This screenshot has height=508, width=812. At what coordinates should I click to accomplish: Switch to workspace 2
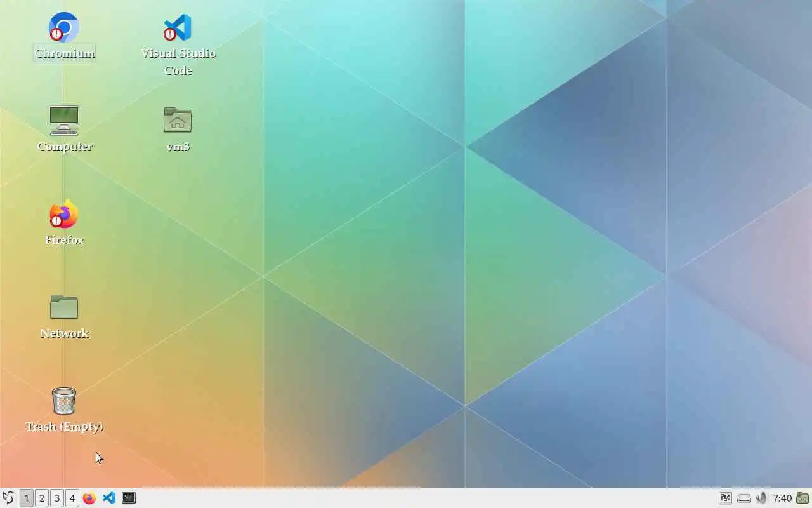coord(42,498)
